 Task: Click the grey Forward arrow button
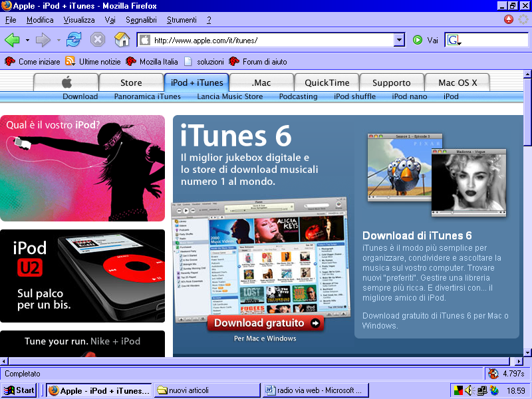43,40
